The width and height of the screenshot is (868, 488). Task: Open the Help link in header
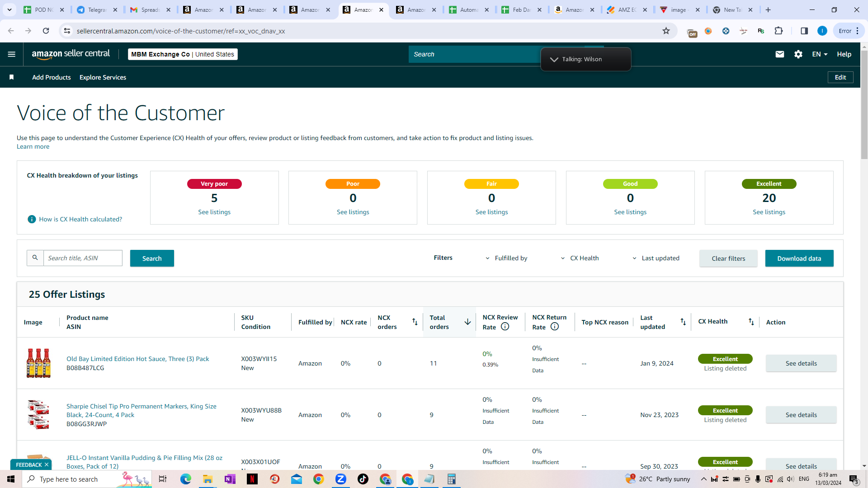(x=844, y=54)
